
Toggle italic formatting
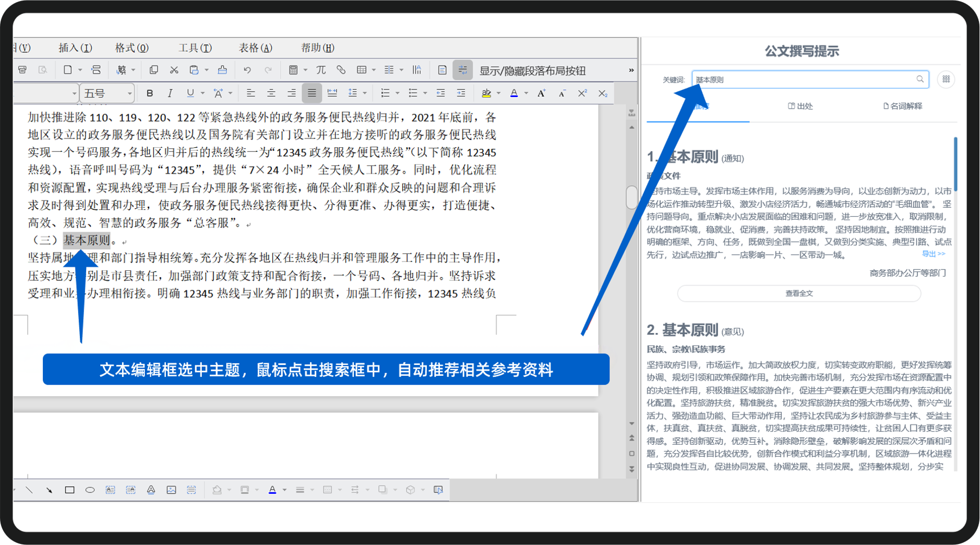[170, 93]
